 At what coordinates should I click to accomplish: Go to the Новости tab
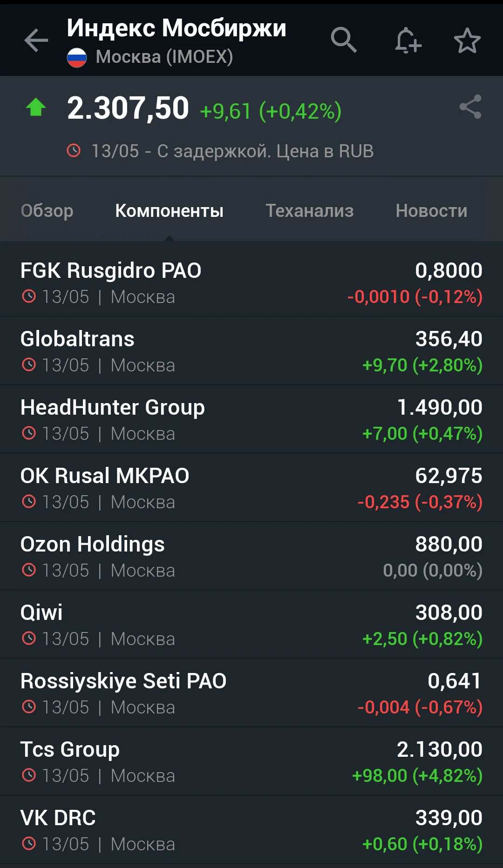(x=431, y=211)
